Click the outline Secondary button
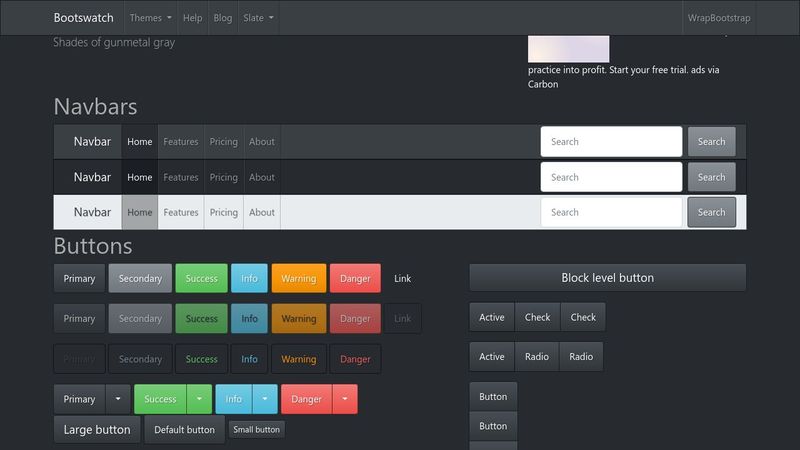Screen dimensions: 800x450 coord(140,359)
